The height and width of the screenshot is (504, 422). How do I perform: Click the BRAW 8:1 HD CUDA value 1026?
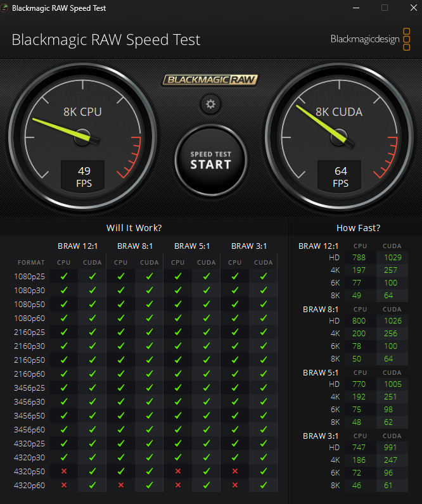[393, 321]
